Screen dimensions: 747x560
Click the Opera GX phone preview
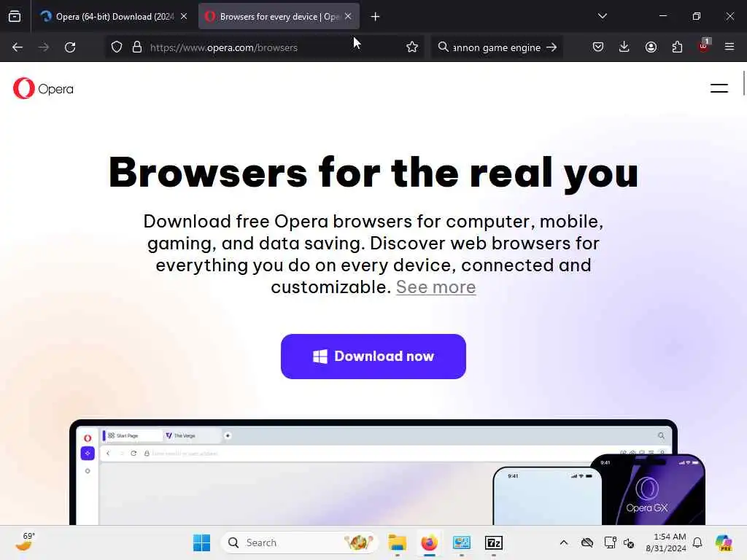(x=648, y=490)
